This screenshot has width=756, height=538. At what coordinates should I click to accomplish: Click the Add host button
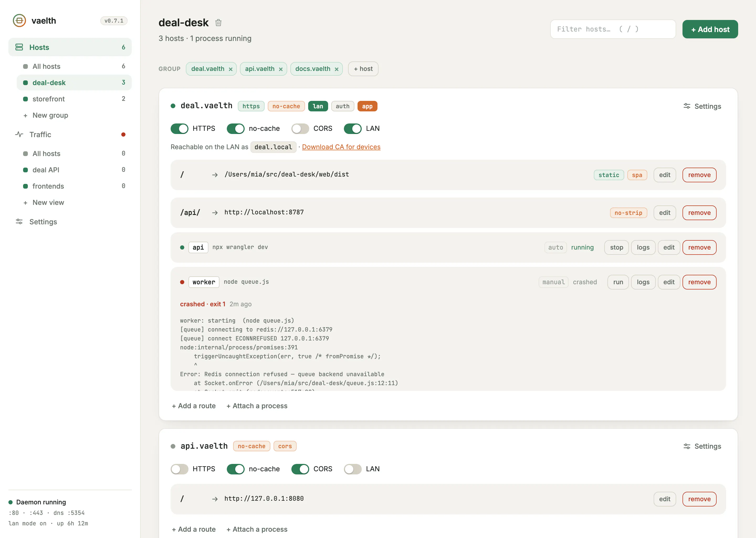pyautogui.click(x=710, y=29)
